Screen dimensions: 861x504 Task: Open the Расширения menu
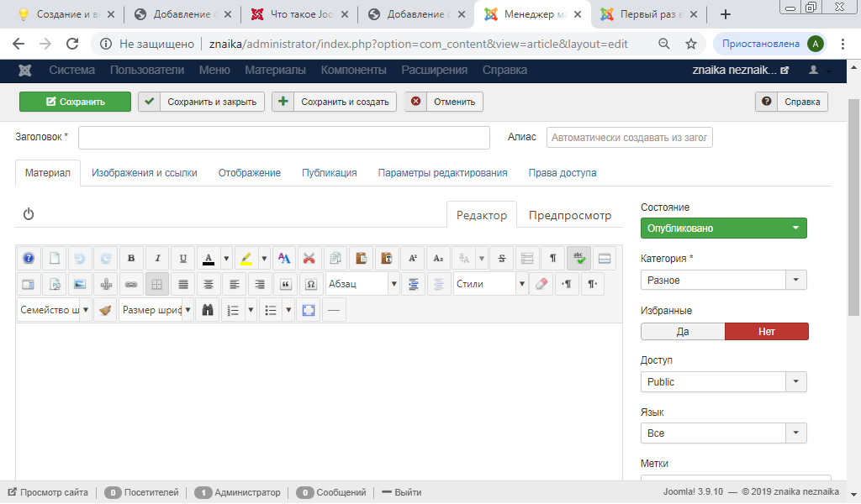(x=435, y=71)
